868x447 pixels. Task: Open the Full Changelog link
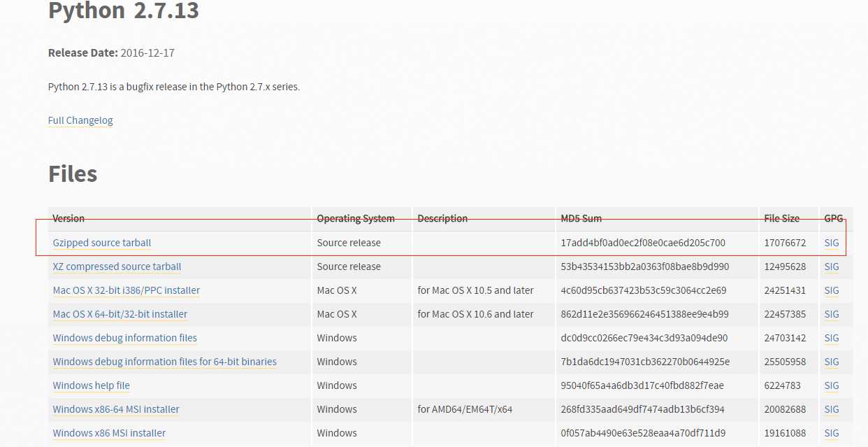(x=80, y=120)
